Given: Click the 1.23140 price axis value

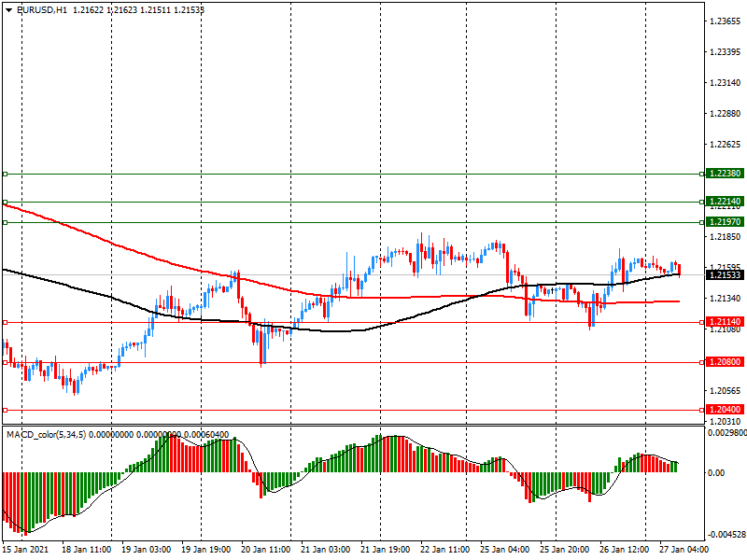Looking at the screenshot, I should point(726,83).
